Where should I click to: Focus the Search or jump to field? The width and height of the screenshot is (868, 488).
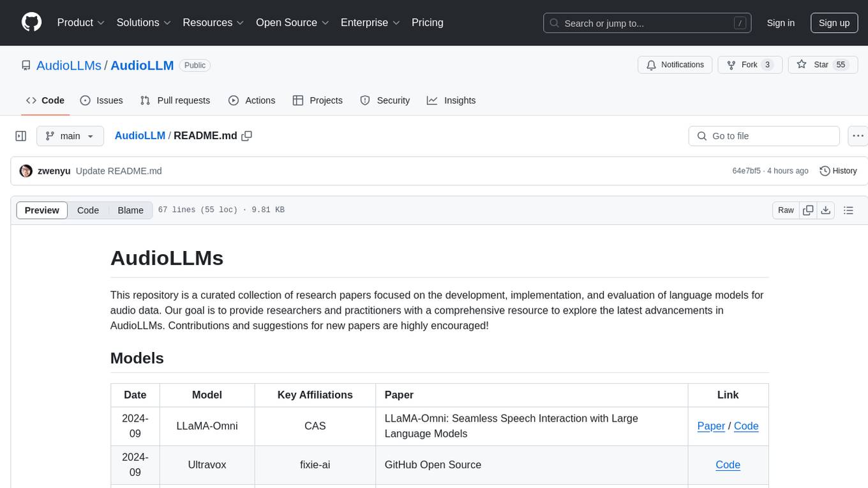648,23
